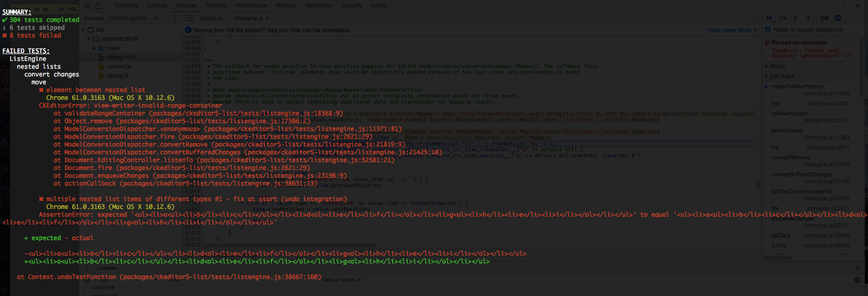Switch to the Application tab
Screen dimensions: 868x296
[x=319, y=5]
